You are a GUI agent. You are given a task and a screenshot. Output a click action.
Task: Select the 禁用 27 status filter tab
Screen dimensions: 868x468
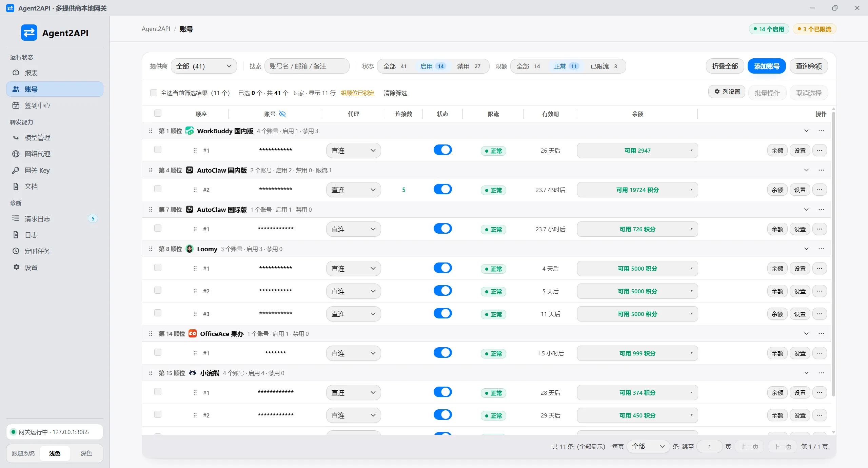469,66
